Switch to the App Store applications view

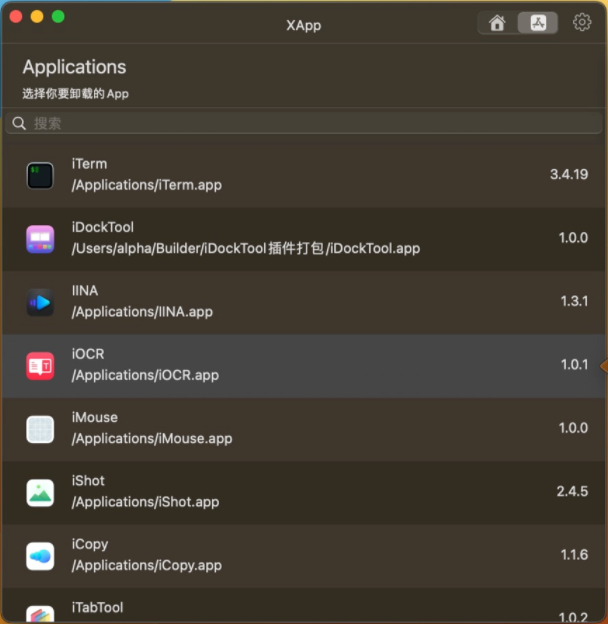pos(538,23)
